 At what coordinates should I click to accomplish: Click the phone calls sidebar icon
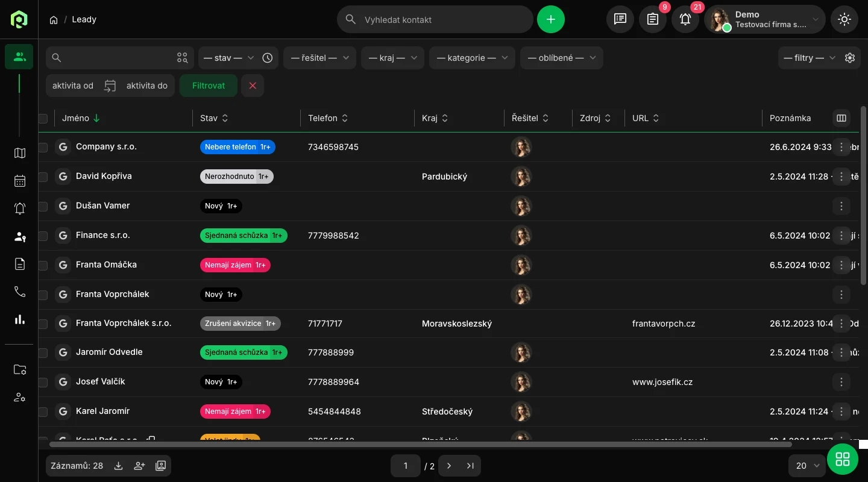tap(20, 292)
